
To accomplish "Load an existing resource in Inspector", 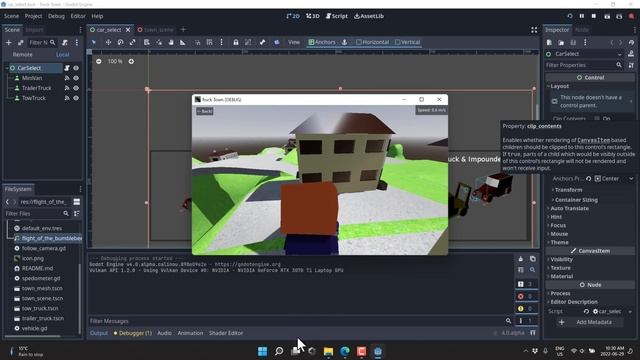I will tap(561, 42).
